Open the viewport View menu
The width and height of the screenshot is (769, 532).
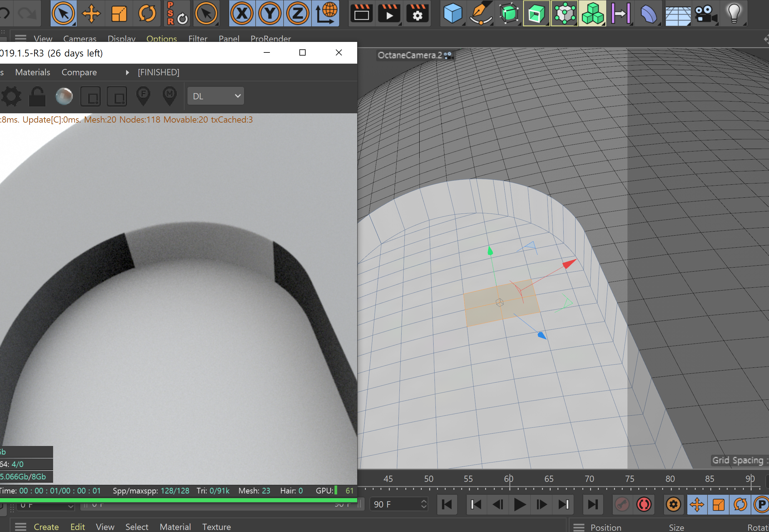click(43, 39)
